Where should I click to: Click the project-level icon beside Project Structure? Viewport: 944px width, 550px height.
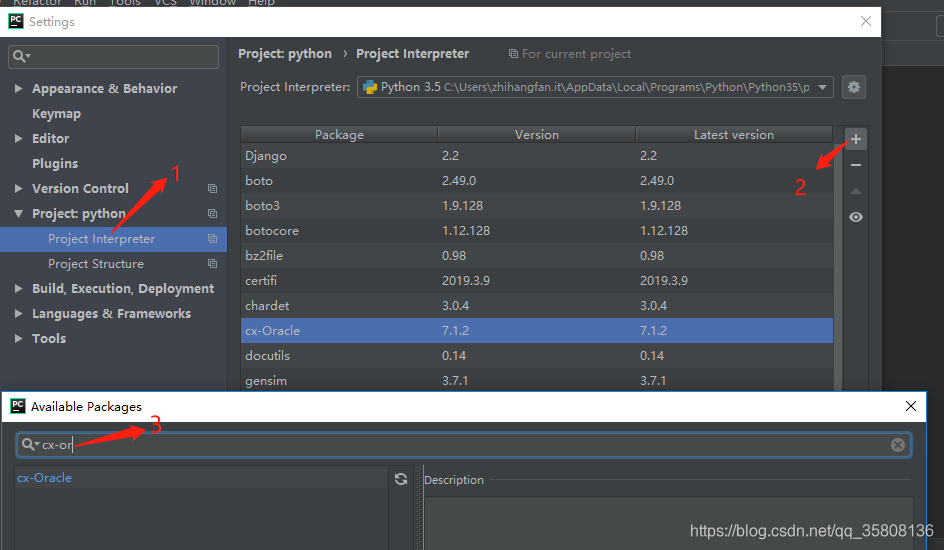tap(213, 264)
